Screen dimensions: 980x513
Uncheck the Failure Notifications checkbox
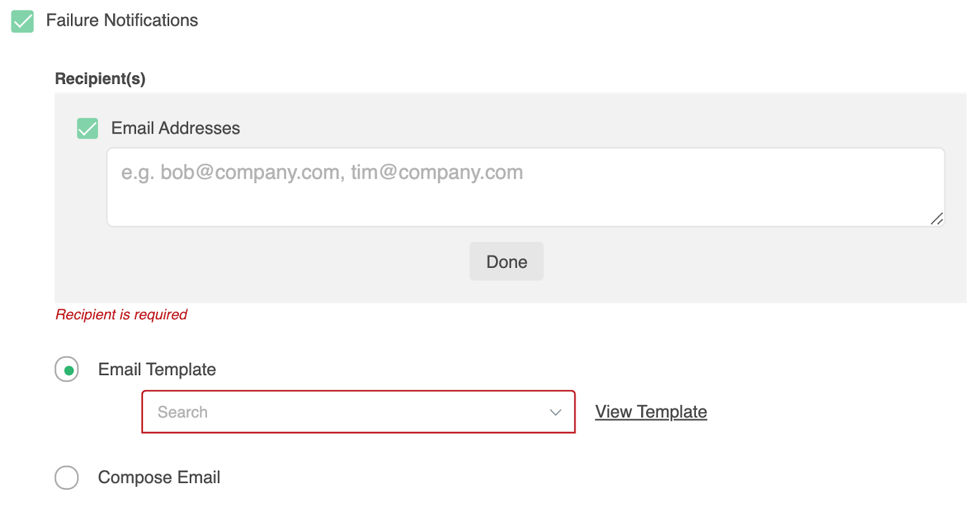[23, 21]
